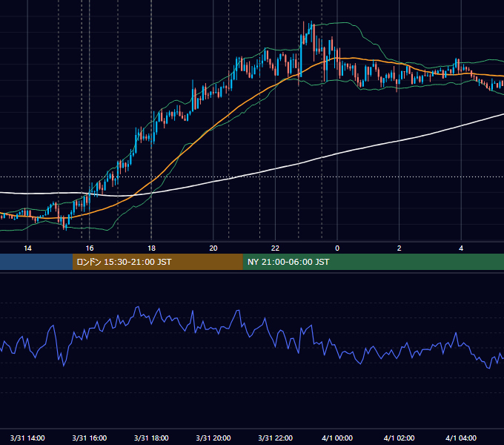
Task: Click the 3/31 16:00 time label
Action: tap(90, 438)
